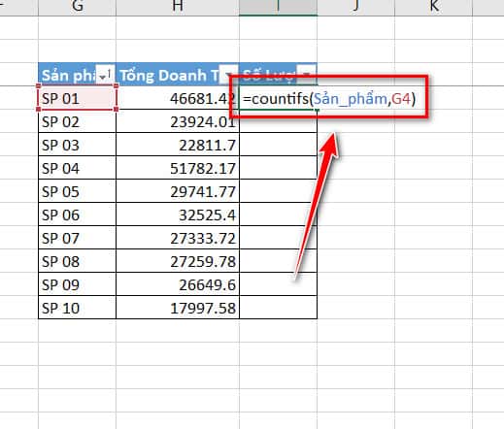Select column H header
The height and width of the screenshot is (429, 504).
click(x=178, y=7)
